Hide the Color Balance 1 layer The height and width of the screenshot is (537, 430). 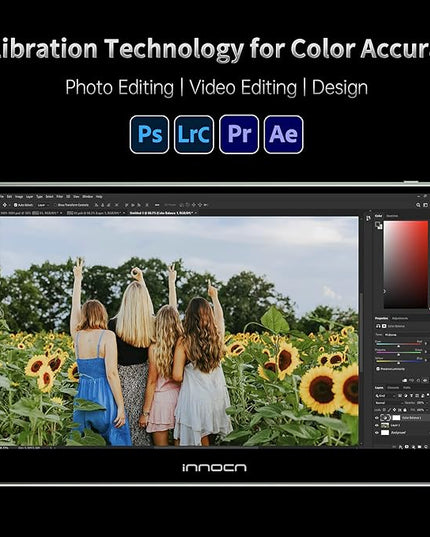coord(377,418)
